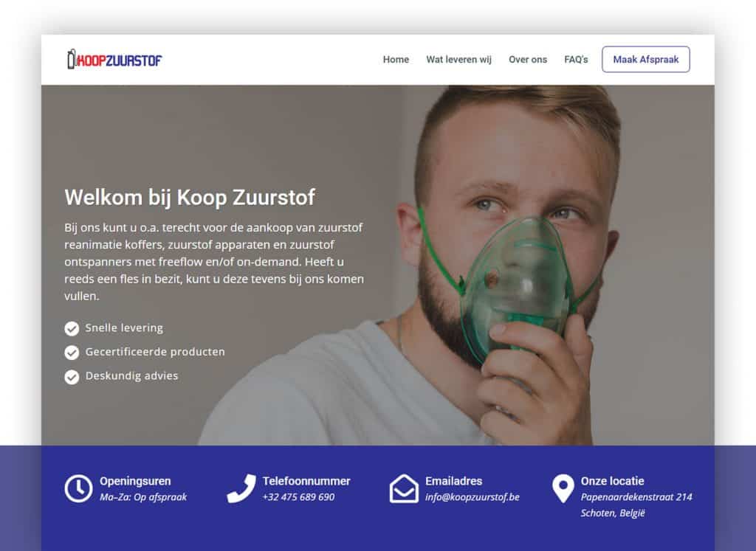Click the checkmark icon beside Snelle levering

point(72,328)
